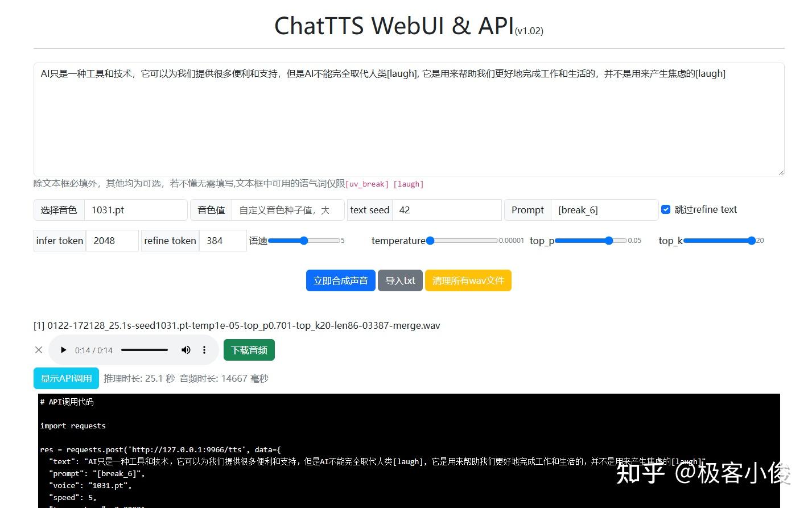Click the Prompt field containing [break_6]
This screenshot has height=508, width=812.
[x=604, y=209]
